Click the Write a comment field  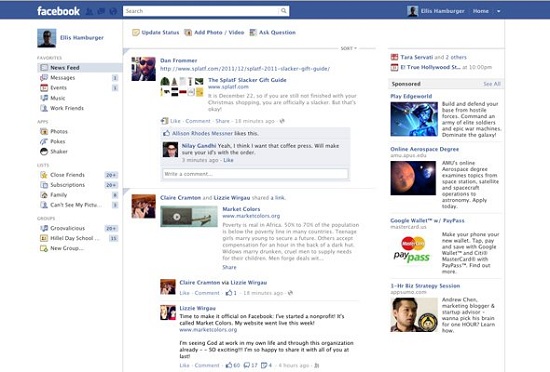pyautogui.click(x=255, y=174)
